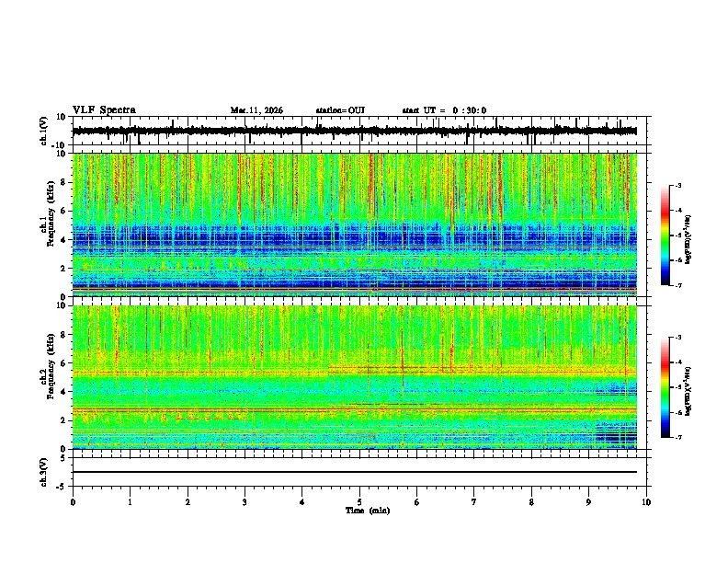728x563 pixels.
Task: Click the "VLF Spectra" title text
Action: [x=104, y=110]
